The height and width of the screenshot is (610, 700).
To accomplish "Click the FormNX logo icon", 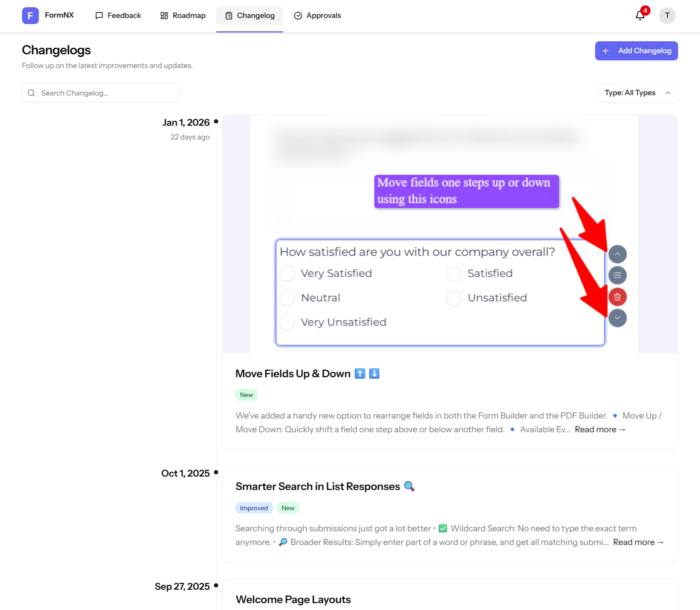I will point(30,16).
